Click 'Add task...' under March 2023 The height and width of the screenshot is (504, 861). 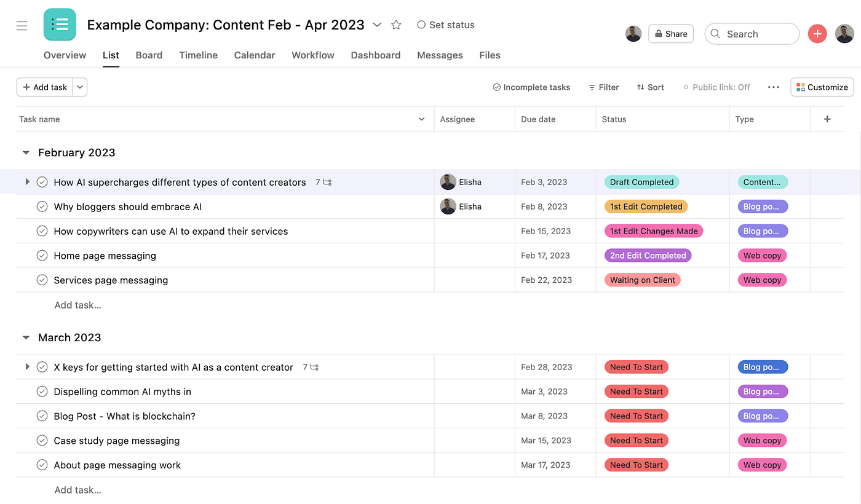point(77,490)
